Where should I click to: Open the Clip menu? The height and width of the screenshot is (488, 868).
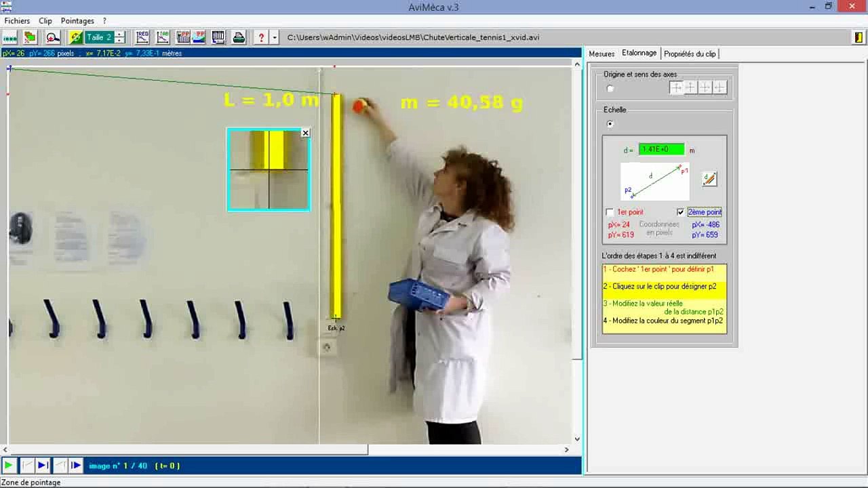pyautogui.click(x=45, y=21)
